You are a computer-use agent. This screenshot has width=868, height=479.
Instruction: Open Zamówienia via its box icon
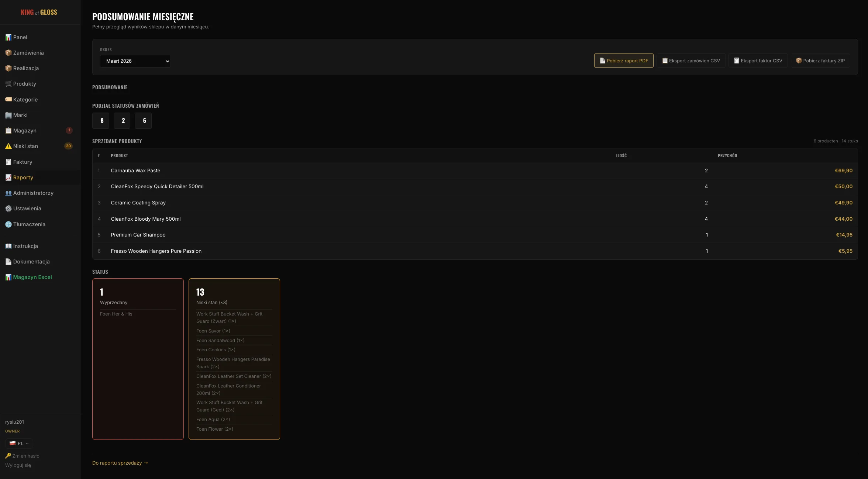(x=8, y=53)
